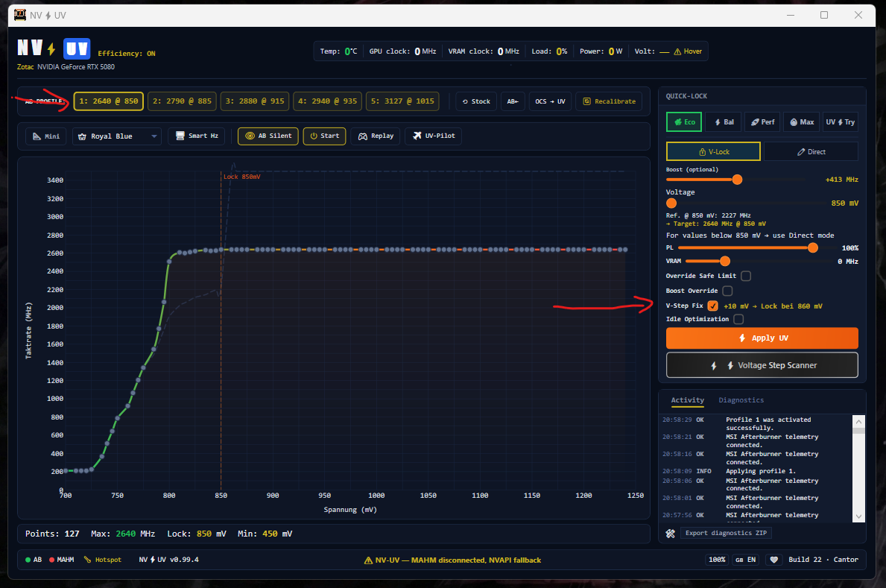This screenshot has width=886, height=588.
Task: Click the NV UV logo
Action: 53,48
